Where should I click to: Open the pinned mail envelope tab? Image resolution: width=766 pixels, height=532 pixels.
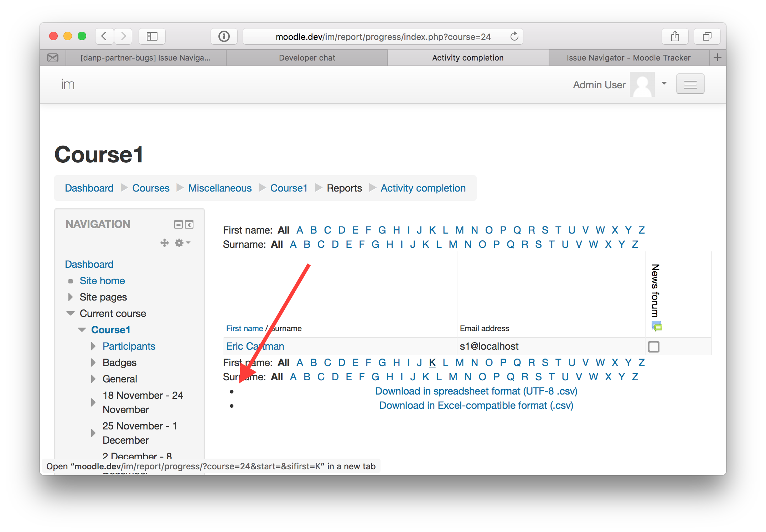coord(53,58)
